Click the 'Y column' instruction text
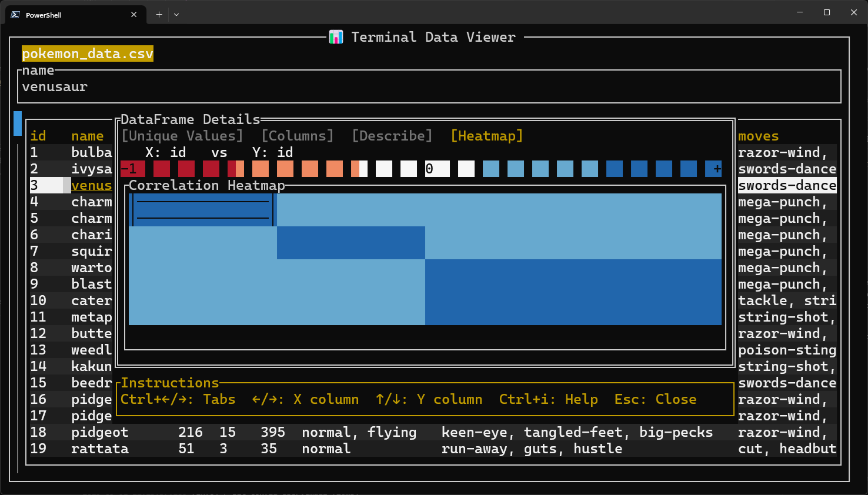This screenshot has height=495, width=868. tap(450, 399)
